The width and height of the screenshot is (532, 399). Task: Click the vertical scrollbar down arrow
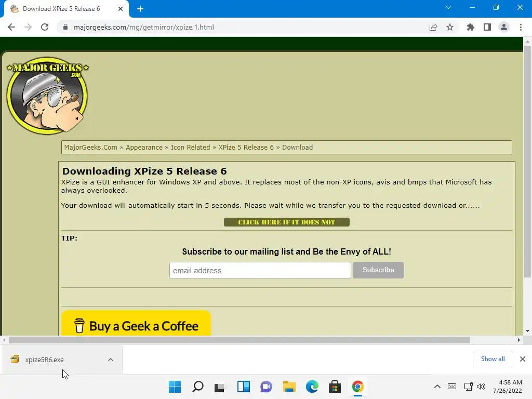pos(527,331)
